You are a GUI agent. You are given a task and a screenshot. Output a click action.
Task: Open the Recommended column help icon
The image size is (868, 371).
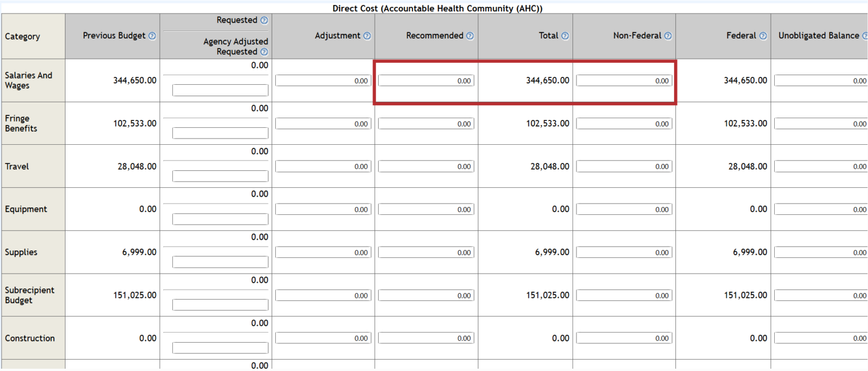coord(470,36)
